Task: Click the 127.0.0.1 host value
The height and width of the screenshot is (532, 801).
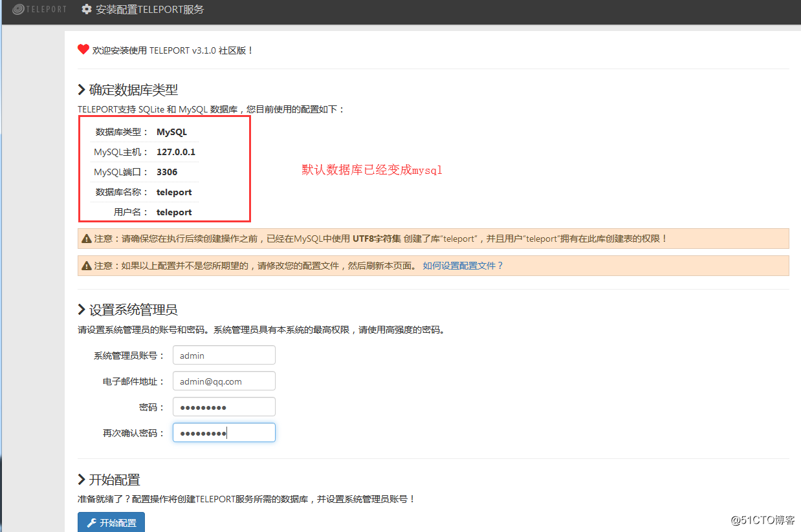Action: tap(176, 152)
